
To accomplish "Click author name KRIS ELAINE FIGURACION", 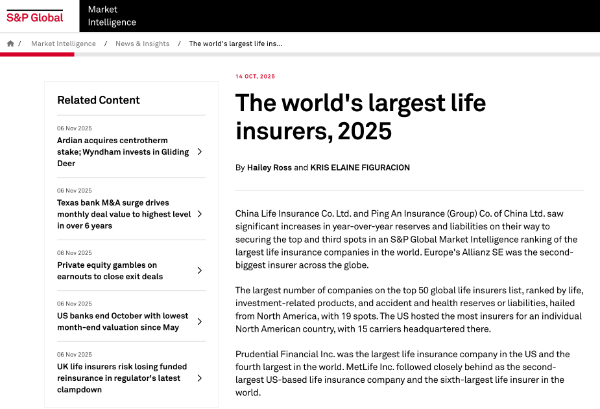I will click(x=360, y=168).
